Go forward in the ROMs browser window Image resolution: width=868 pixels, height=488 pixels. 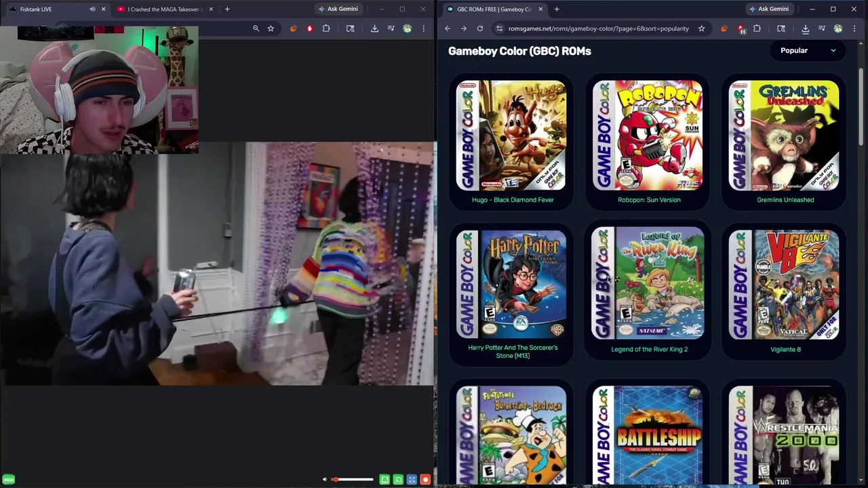(x=464, y=28)
